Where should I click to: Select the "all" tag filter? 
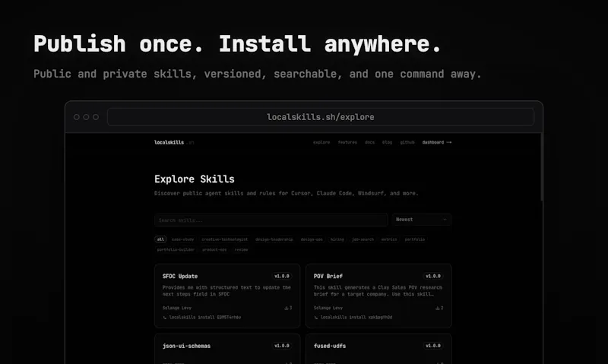click(160, 239)
